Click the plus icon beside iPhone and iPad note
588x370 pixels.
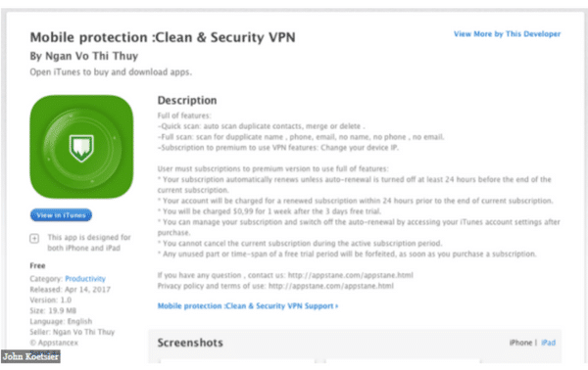(x=34, y=238)
